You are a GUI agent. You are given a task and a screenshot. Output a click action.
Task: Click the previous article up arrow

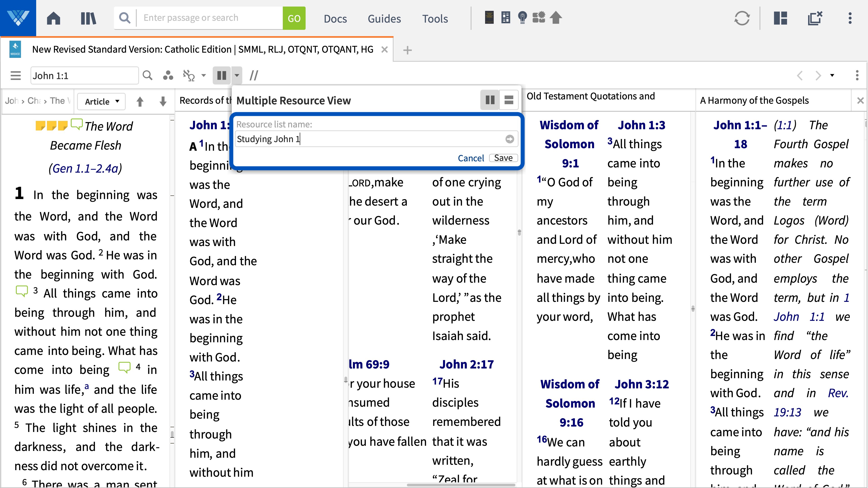140,101
